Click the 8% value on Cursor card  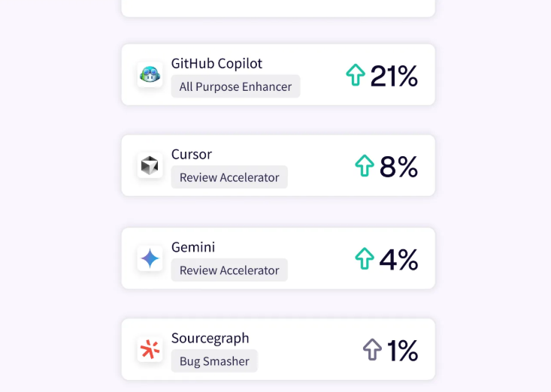coord(398,167)
